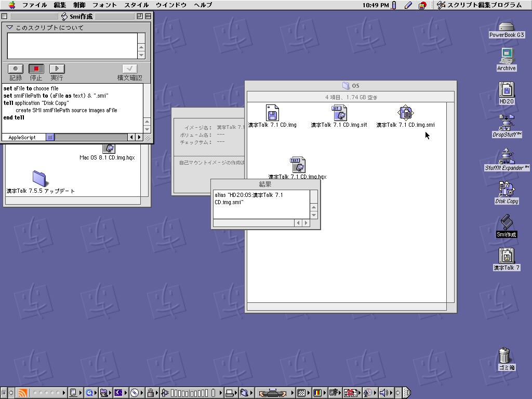532x399 pixels.
Task: Select the DropStuff alias icon
Action: [507, 123]
